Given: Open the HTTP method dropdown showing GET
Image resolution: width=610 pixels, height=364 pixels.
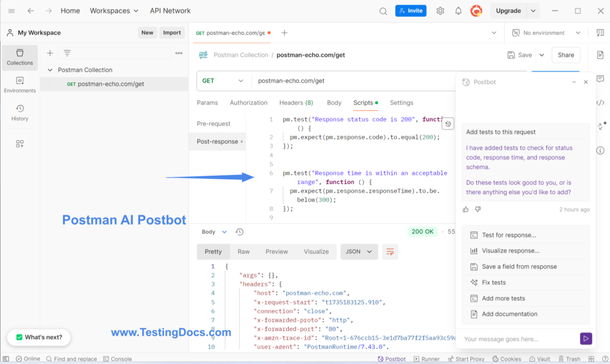Looking at the screenshot, I should [x=221, y=79].
